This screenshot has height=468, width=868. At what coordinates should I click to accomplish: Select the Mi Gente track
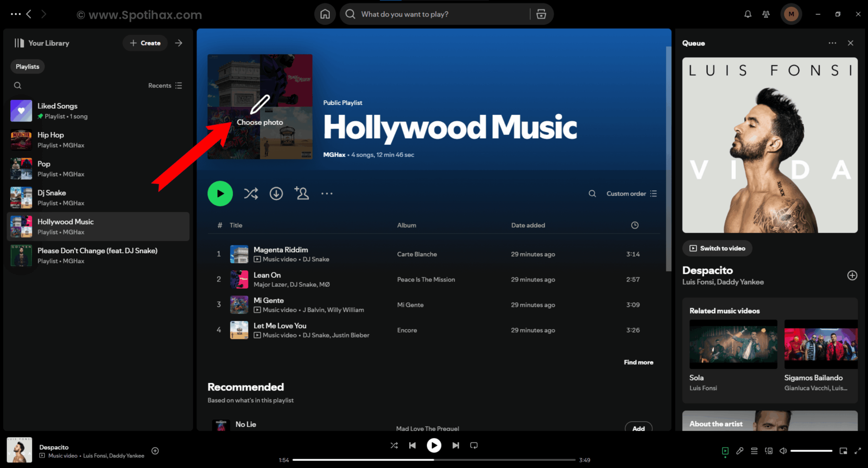tap(434, 305)
